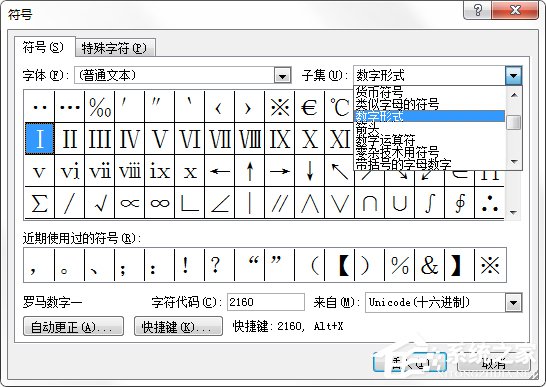Close the 符号 dialog window
The width and height of the screenshot is (546, 387).
(515, 10)
